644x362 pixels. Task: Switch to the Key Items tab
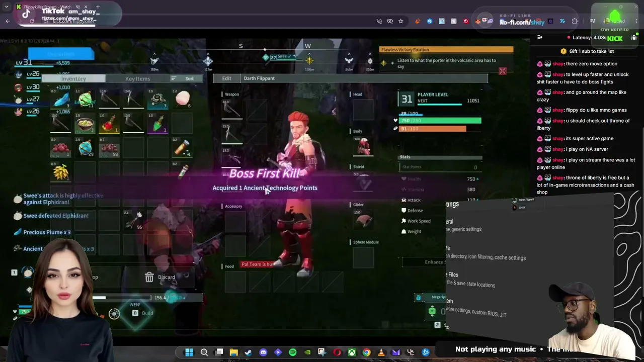pos(137,78)
